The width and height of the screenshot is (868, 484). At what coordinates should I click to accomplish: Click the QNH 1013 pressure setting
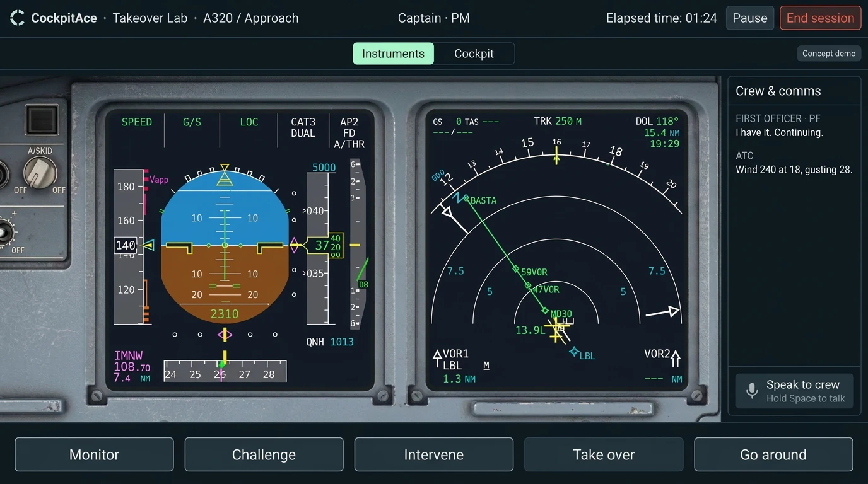coord(330,342)
